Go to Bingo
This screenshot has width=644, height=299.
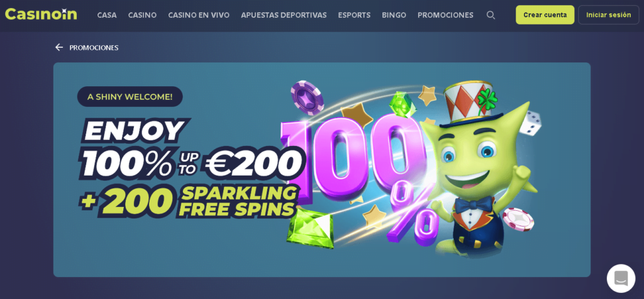pos(394,15)
